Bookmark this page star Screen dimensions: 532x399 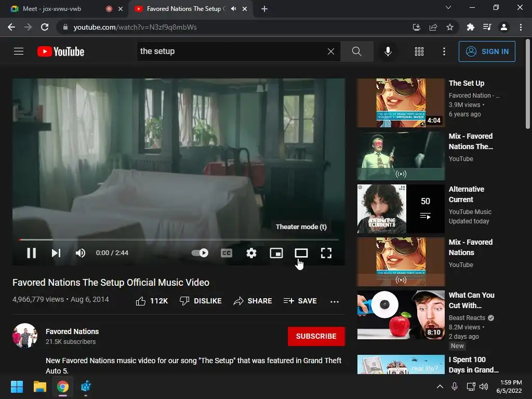point(450,27)
